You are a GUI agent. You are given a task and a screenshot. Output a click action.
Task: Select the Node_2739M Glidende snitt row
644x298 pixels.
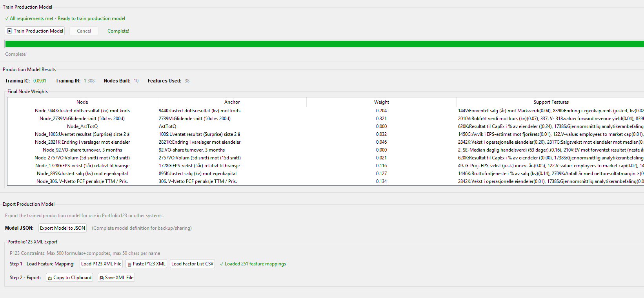[x=82, y=119]
